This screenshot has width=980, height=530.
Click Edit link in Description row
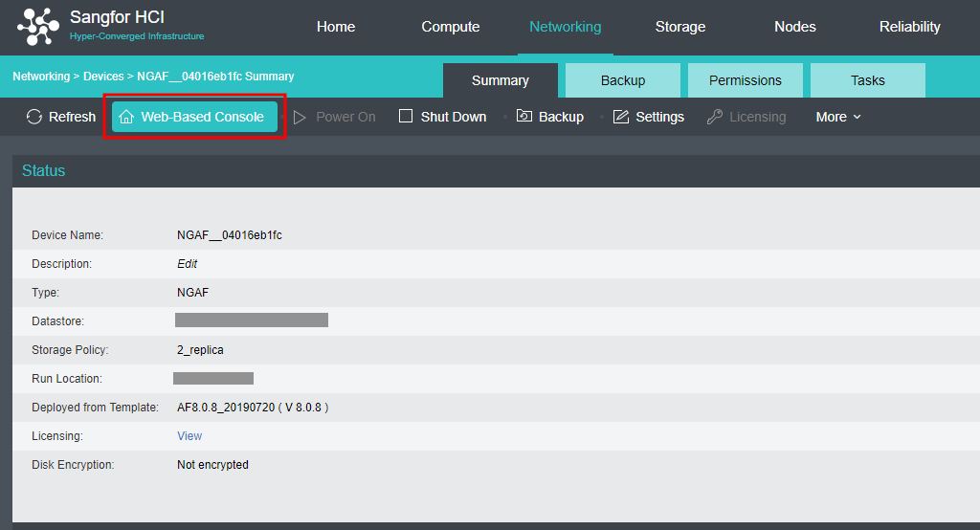tap(187, 264)
